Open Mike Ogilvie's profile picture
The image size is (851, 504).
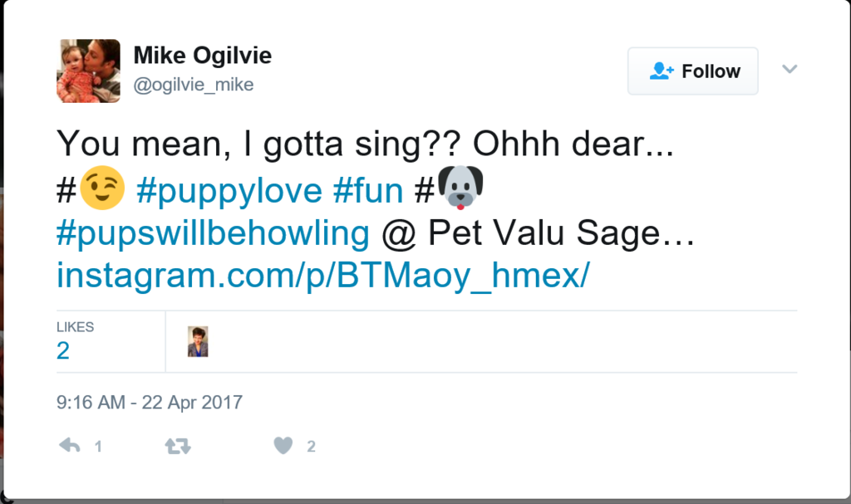pyautogui.click(x=88, y=71)
